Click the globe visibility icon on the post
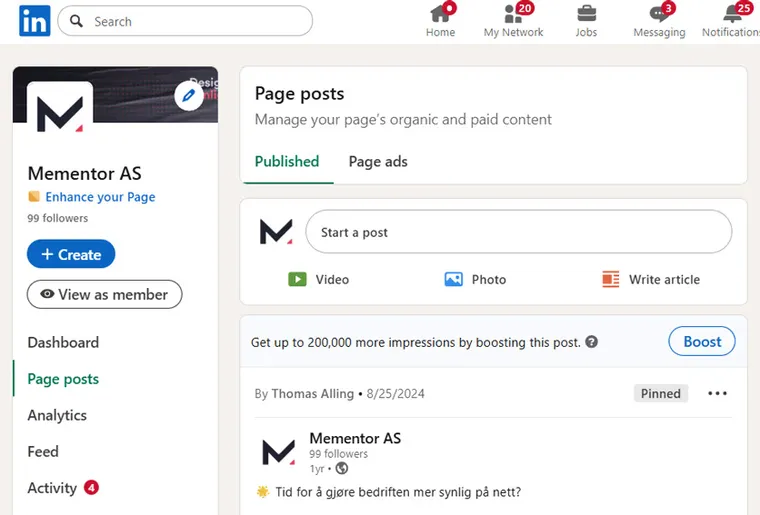 point(342,468)
